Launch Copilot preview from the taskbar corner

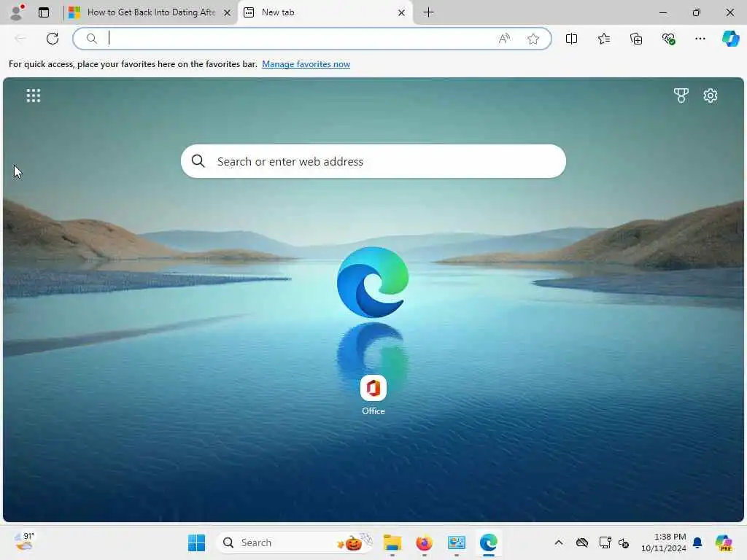point(724,542)
